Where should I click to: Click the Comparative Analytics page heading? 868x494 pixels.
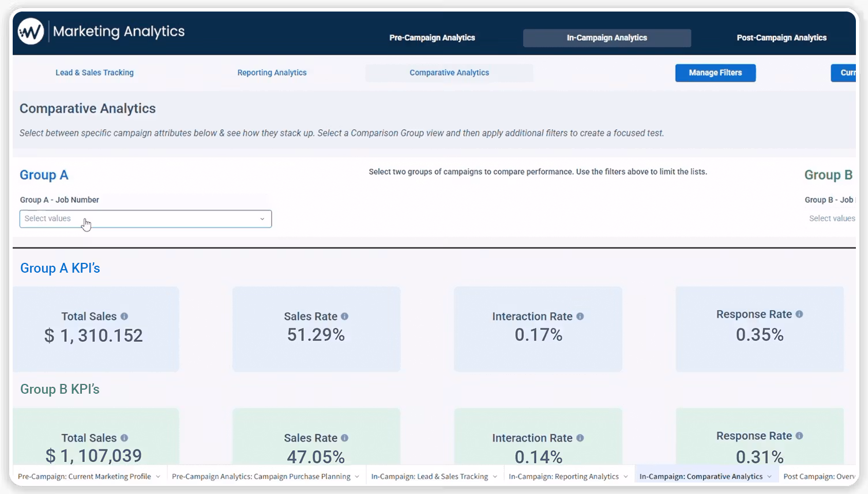tap(88, 108)
